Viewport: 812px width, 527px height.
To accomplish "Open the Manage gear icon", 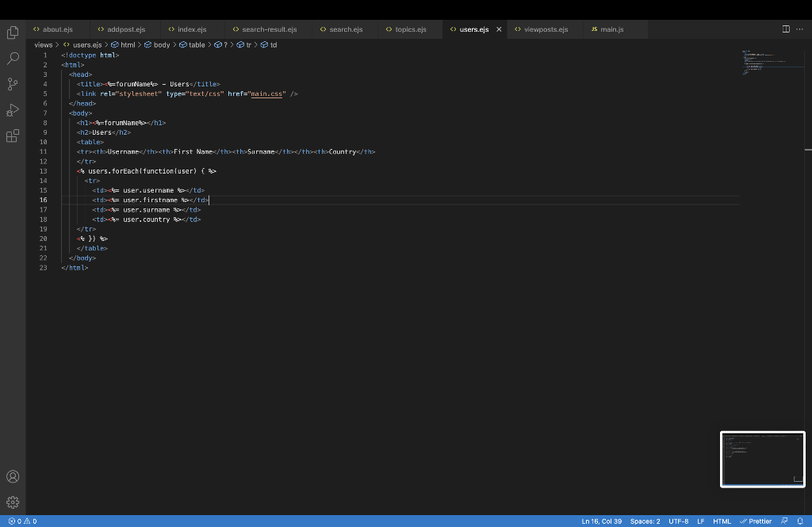I will 13,502.
